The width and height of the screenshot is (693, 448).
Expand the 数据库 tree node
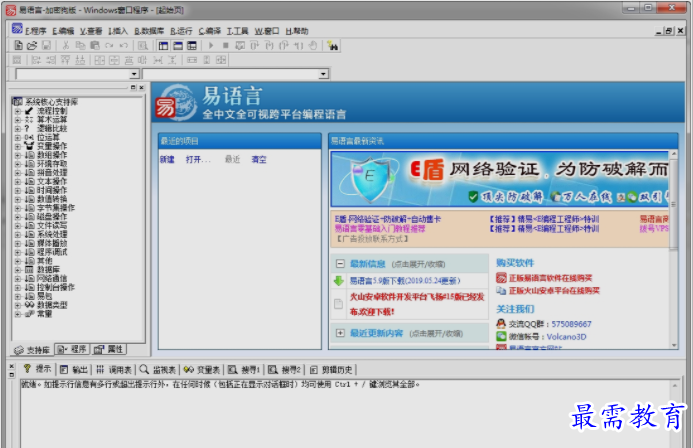point(18,270)
